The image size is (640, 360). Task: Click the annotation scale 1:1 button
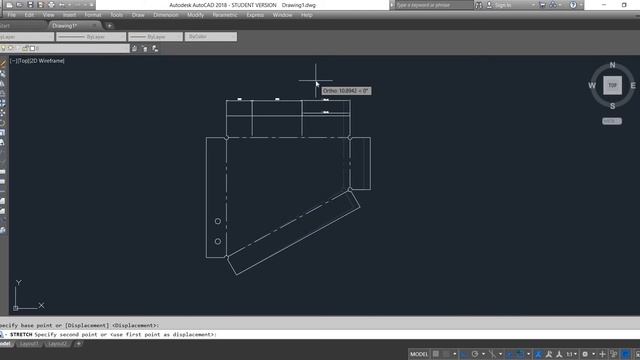[x=571, y=354]
